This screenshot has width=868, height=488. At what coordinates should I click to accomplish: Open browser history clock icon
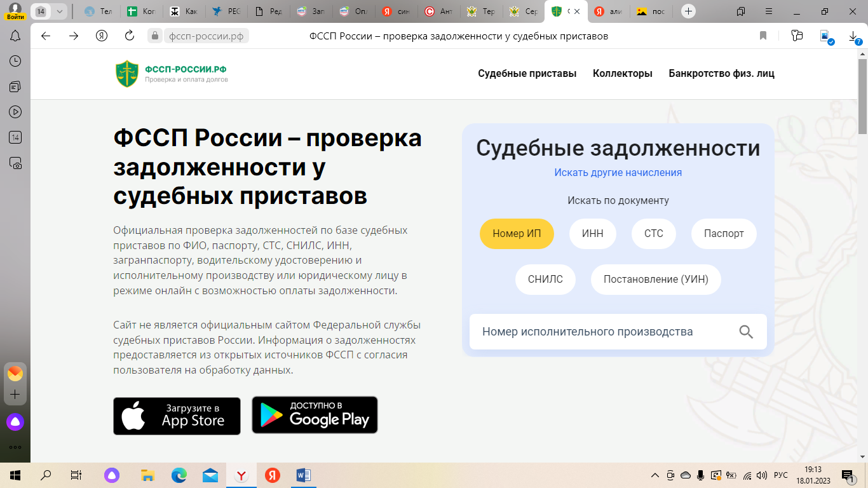point(15,61)
